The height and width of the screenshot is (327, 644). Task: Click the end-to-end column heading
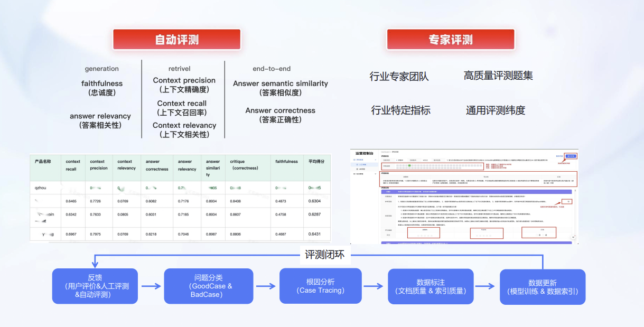272,69
